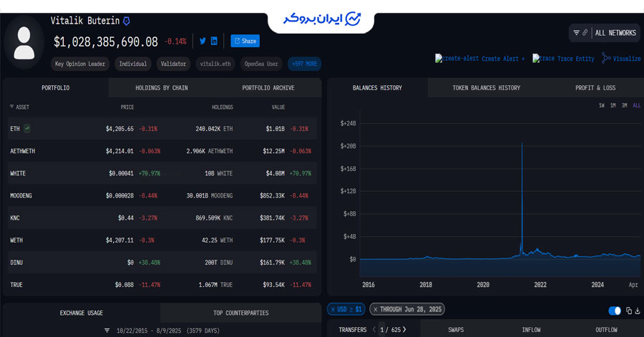Viewport: 644px width, 337px height.
Task: Go to the previous transfers page arrow
Action: (374, 330)
